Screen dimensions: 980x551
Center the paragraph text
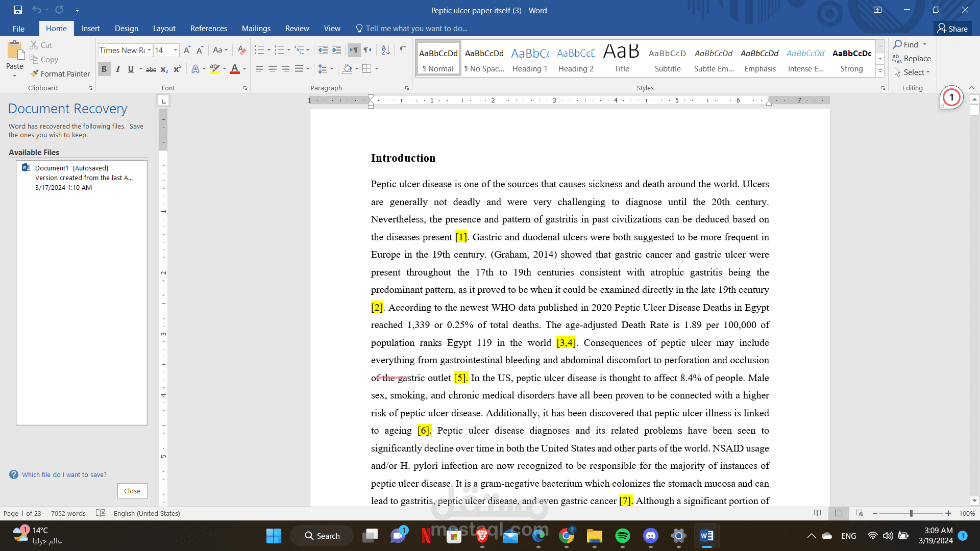(x=273, y=69)
